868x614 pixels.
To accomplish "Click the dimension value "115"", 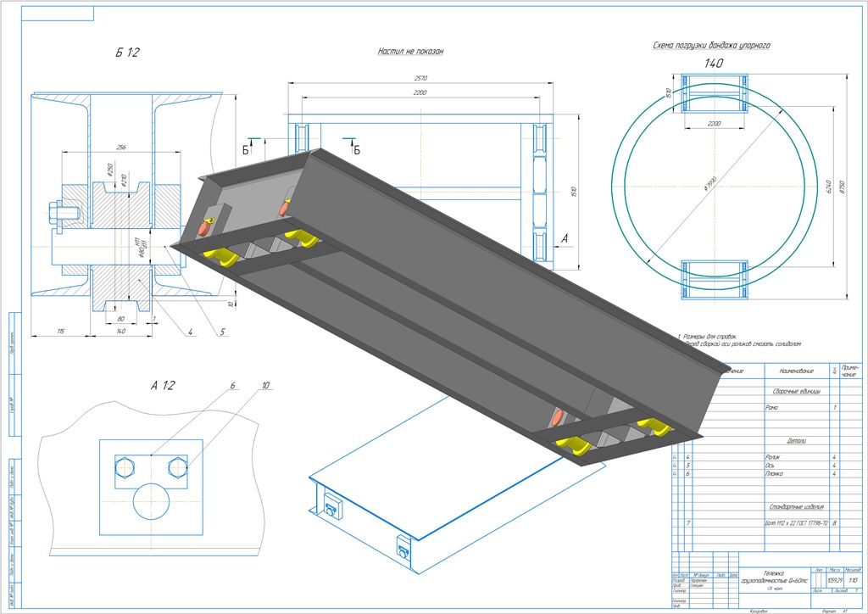I will pyautogui.click(x=60, y=331).
